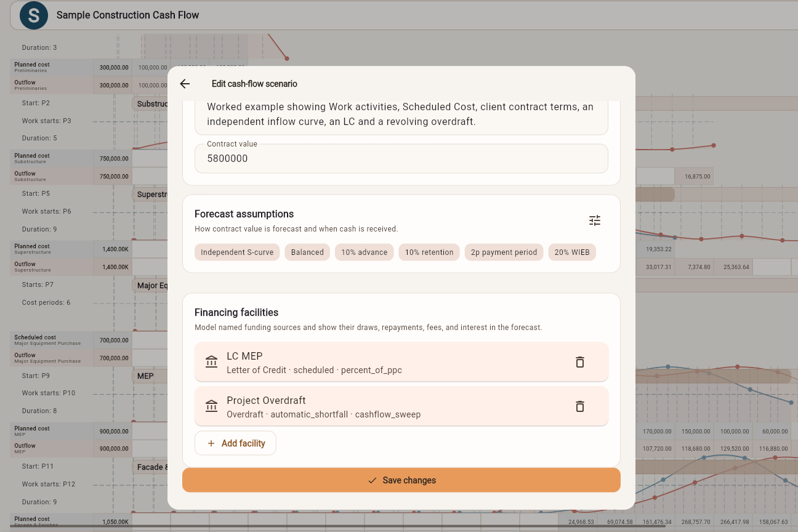This screenshot has height=532, width=798.
Task: Click the 10% retention chip
Action: pyautogui.click(x=429, y=252)
